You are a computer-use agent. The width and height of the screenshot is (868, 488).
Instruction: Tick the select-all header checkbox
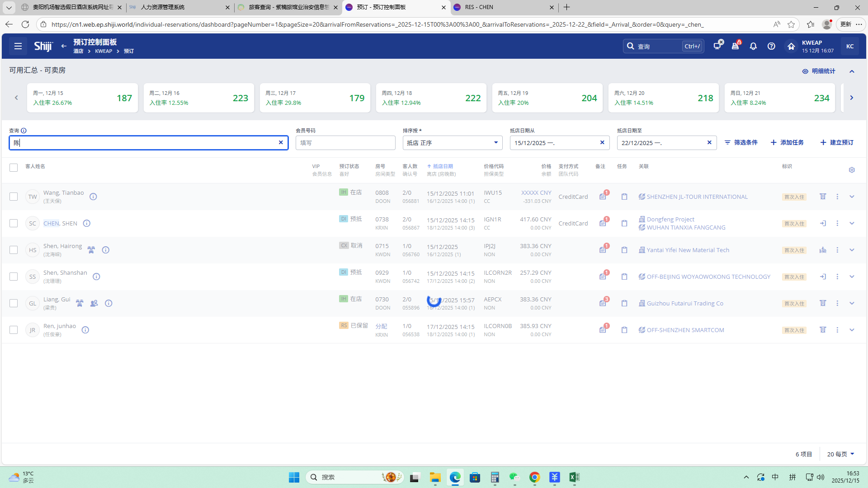point(14,168)
